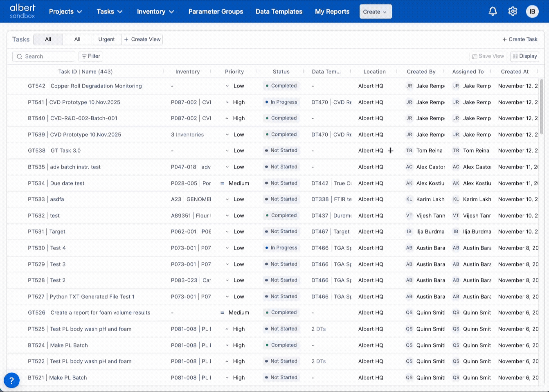Open the Display columns button
Viewport: 549px width, 392px height.
coord(524,56)
